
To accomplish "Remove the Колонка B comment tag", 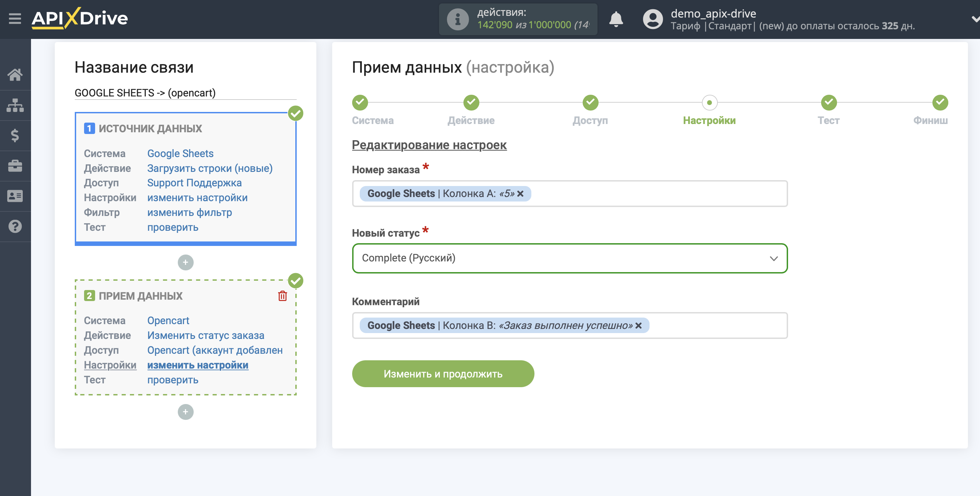I will [639, 325].
